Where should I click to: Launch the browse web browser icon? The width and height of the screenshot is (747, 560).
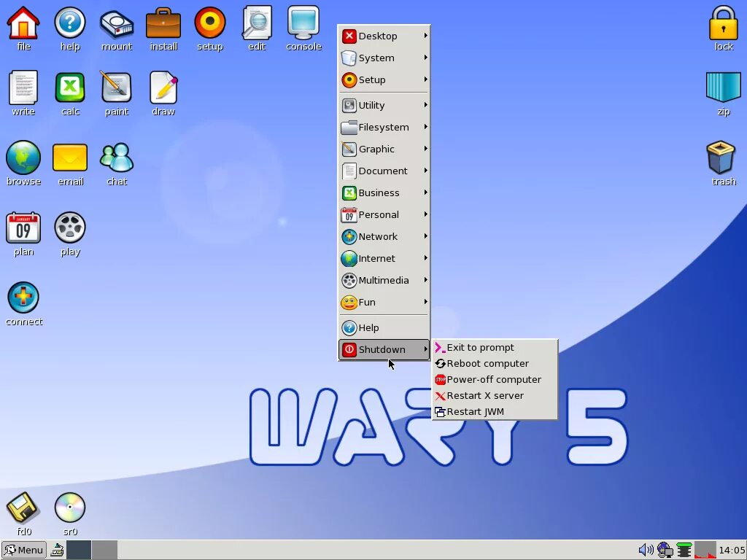click(x=23, y=157)
